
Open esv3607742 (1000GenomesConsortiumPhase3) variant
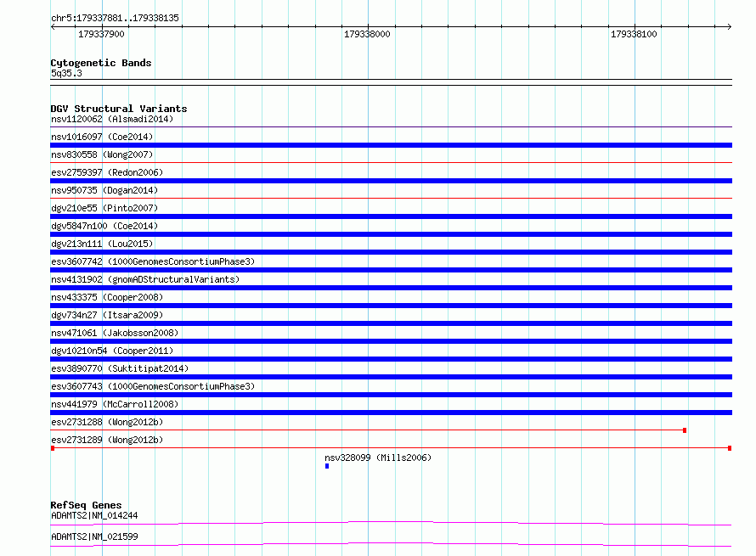[153, 261]
